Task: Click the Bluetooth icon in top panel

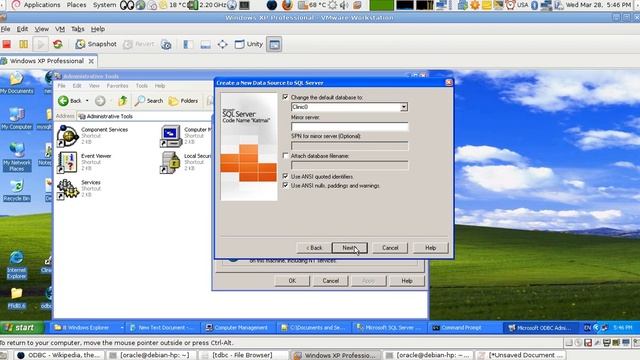Action: [534, 5]
